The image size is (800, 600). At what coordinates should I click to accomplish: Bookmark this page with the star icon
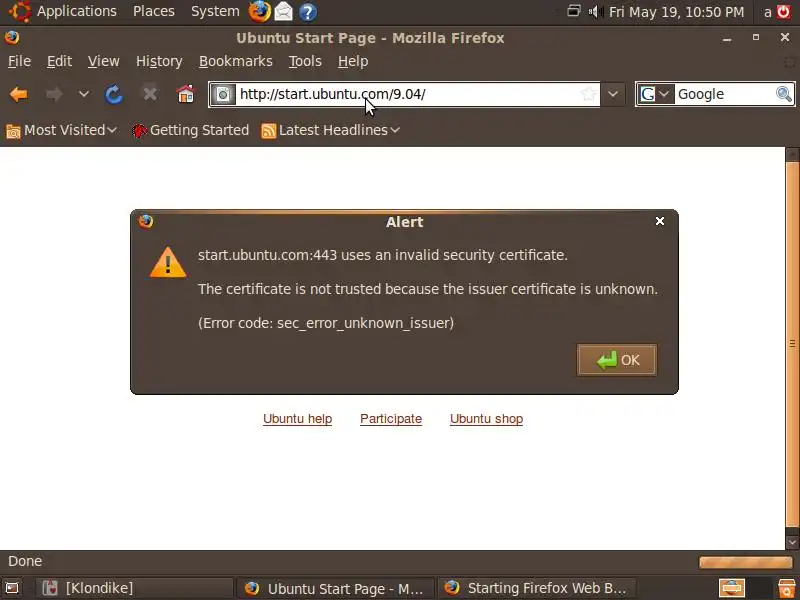(588, 94)
